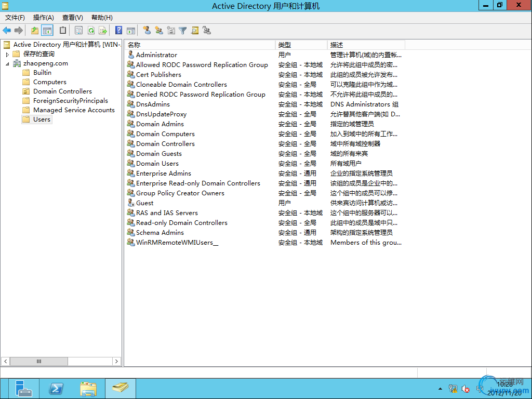The height and width of the screenshot is (399, 532).
Task: Open the 文件(F) menu
Action: (x=15, y=18)
